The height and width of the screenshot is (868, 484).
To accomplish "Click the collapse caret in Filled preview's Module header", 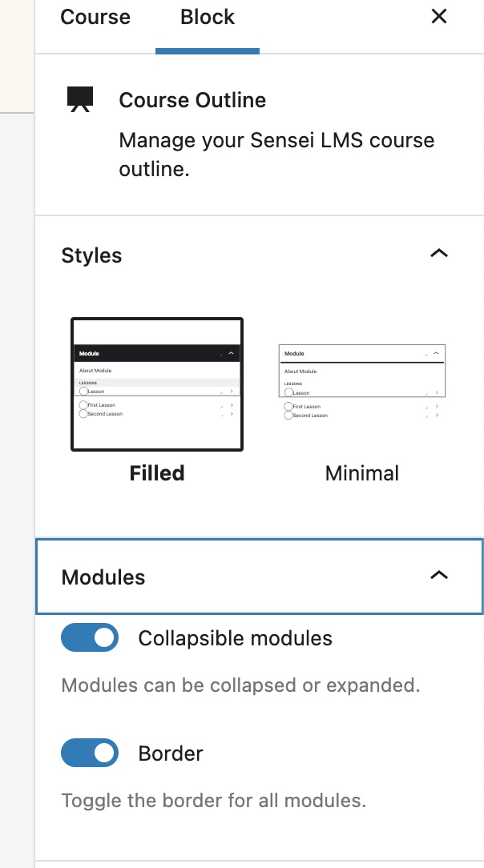I will [231, 353].
